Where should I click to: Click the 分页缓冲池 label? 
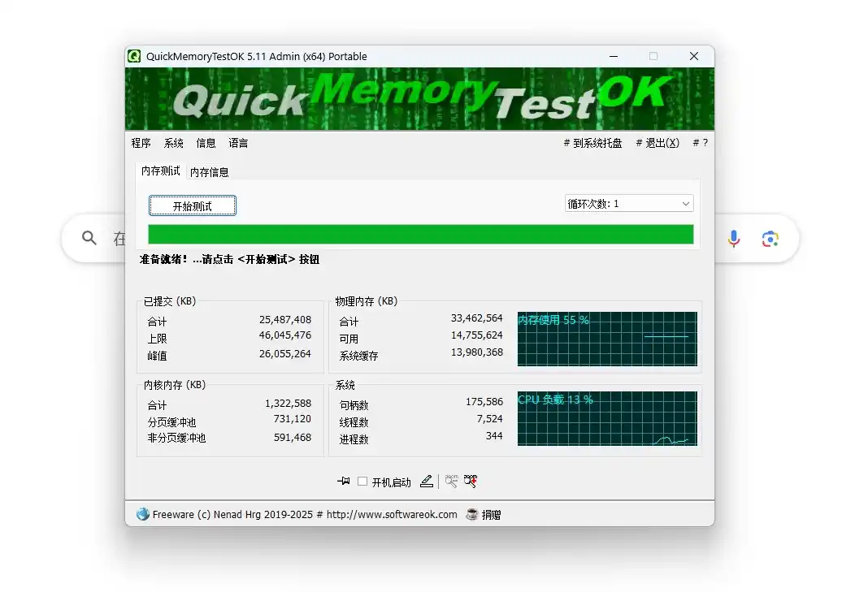pyautogui.click(x=171, y=422)
